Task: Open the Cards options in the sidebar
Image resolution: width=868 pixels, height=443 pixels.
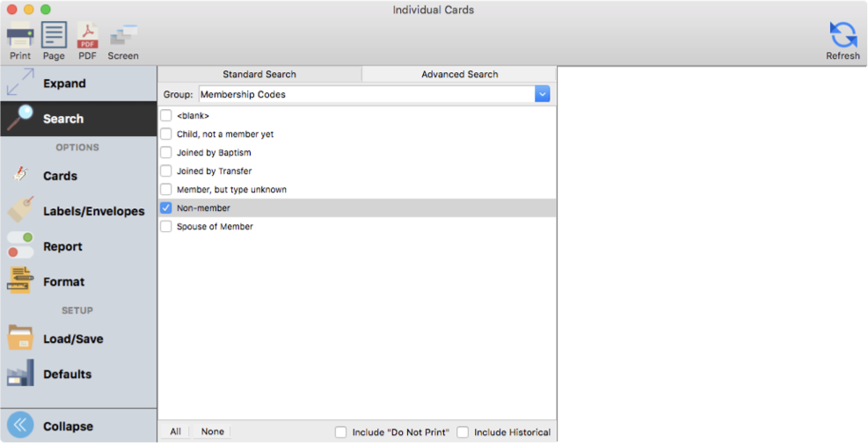Action: (x=60, y=176)
